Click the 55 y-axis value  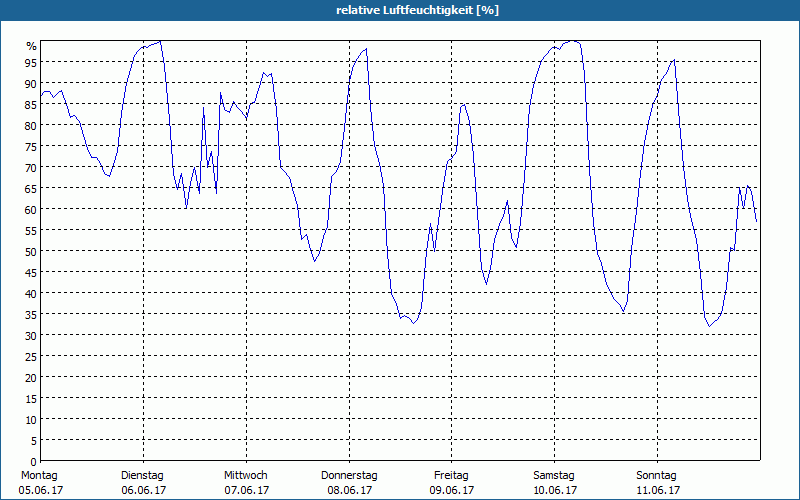point(31,230)
